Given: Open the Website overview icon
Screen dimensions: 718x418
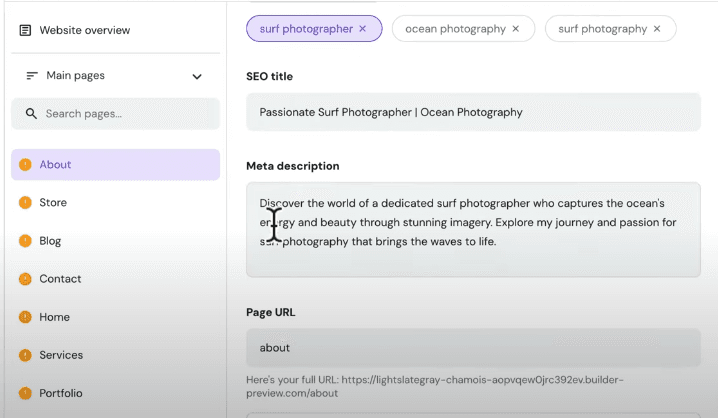Looking at the screenshot, I should 25,30.
